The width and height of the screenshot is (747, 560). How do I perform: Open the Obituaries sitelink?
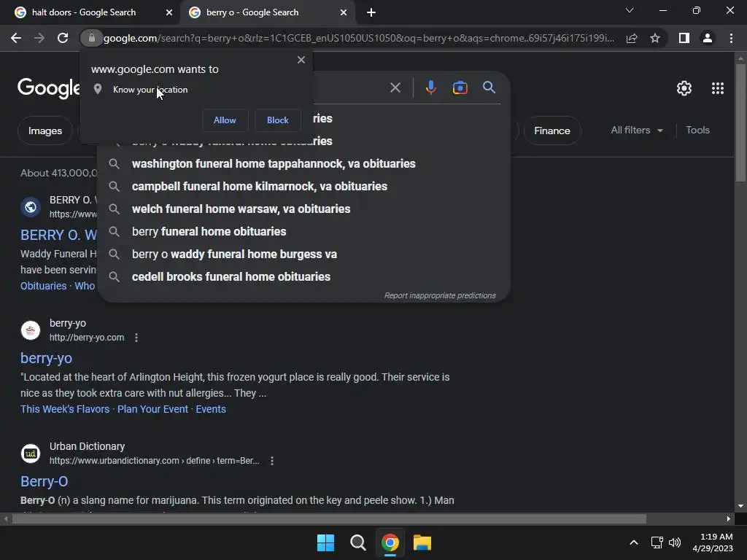[43, 286]
